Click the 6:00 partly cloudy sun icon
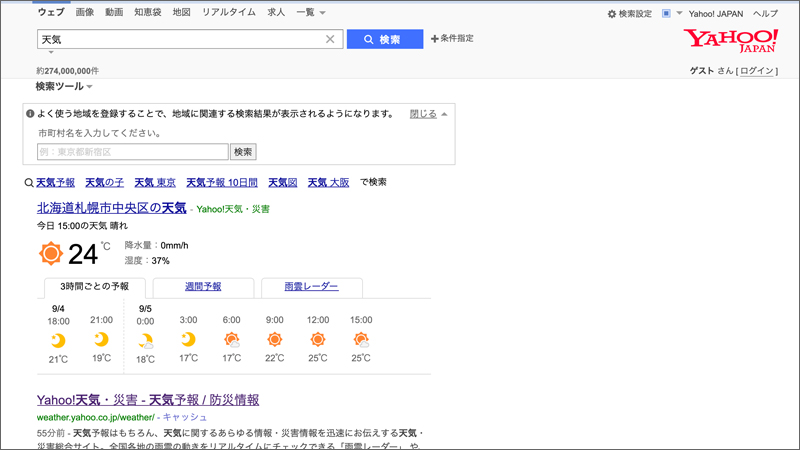Image resolution: width=800 pixels, height=450 pixels. tap(232, 340)
